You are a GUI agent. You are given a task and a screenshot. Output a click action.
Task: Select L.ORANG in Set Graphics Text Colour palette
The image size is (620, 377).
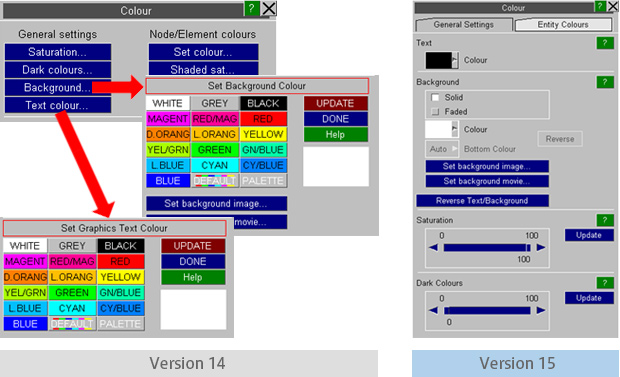72,277
